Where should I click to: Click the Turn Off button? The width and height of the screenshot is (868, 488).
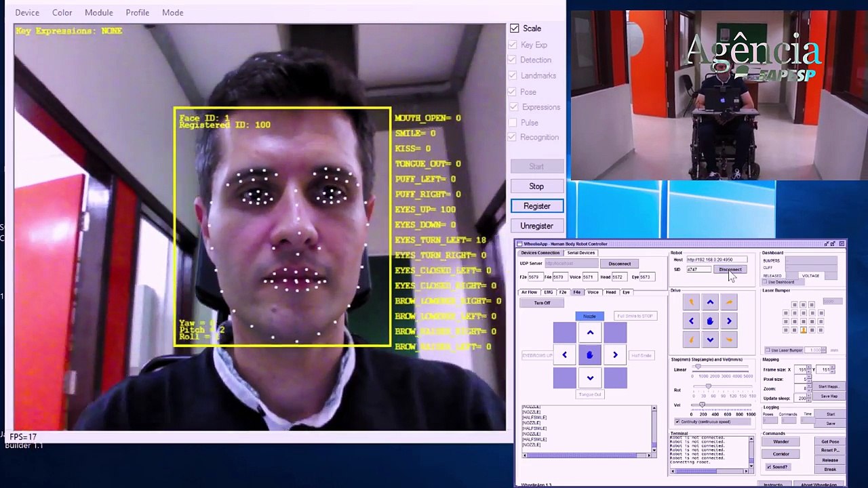pos(542,303)
